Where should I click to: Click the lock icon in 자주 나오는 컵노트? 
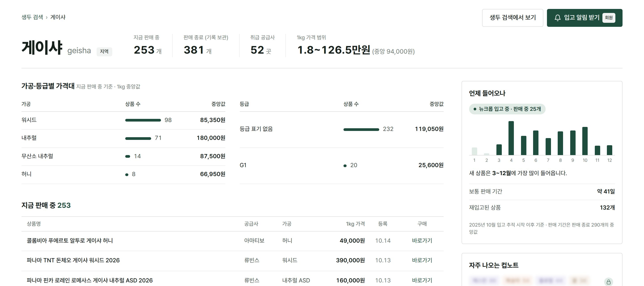[608, 282]
